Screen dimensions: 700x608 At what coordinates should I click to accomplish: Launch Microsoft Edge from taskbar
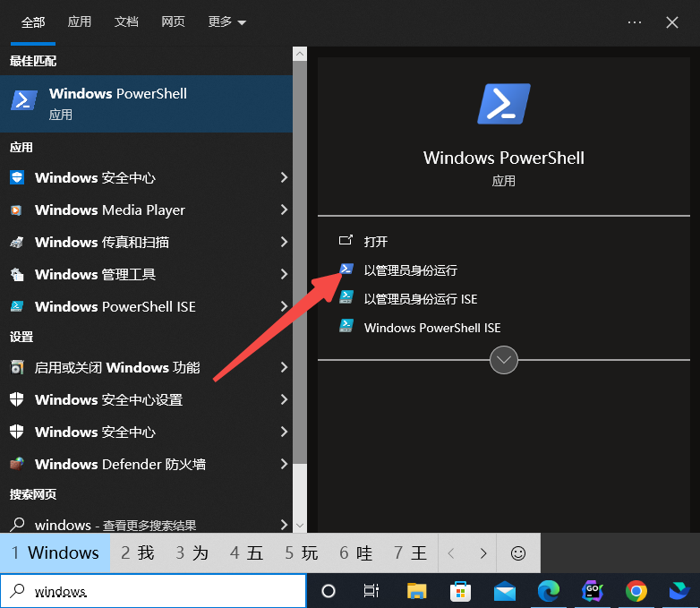549,591
